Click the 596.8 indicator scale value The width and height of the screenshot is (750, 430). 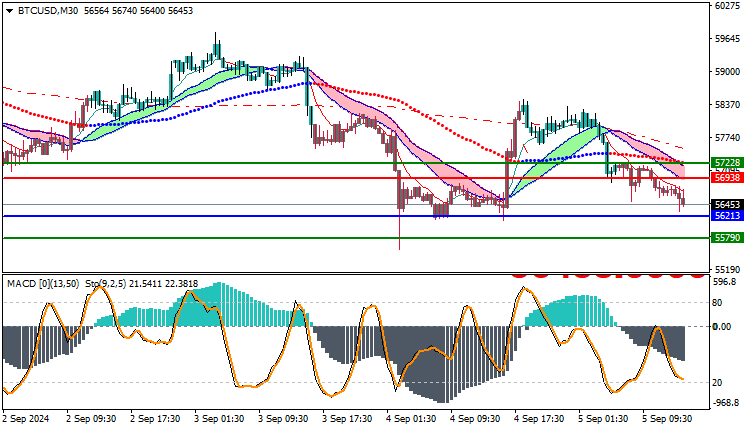tap(725, 282)
